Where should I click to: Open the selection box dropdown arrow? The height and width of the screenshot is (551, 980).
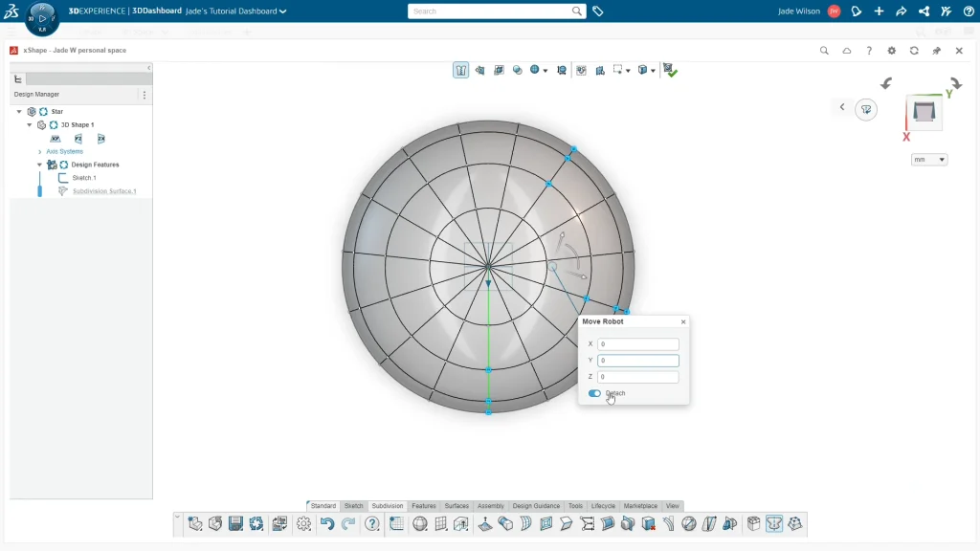click(x=629, y=70)
